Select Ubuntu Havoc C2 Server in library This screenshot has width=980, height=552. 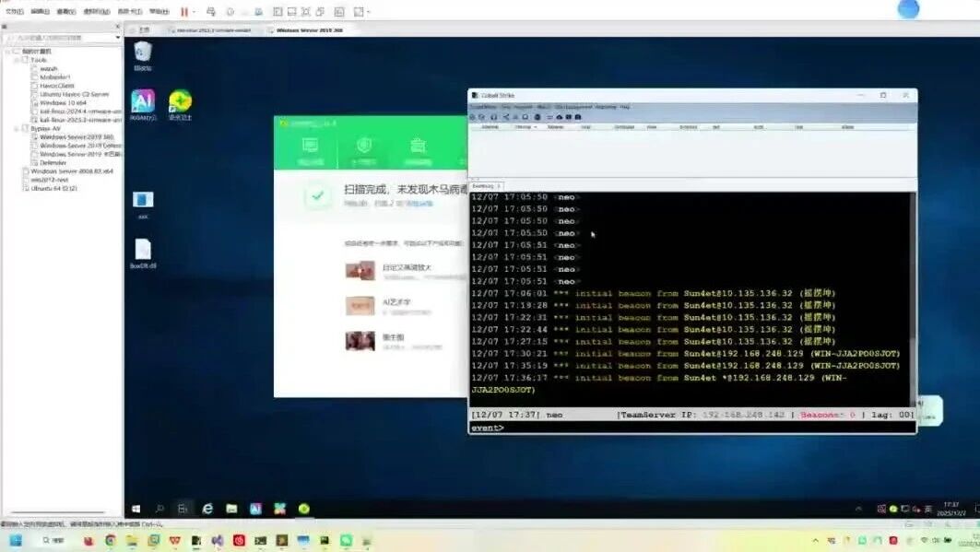coord(73,94)
